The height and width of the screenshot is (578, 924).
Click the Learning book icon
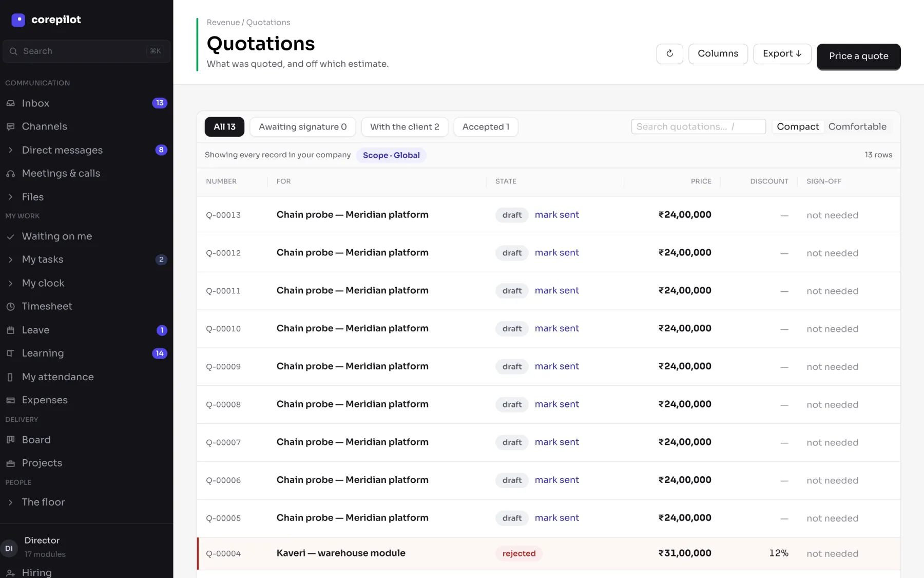(x=10, y=353)
